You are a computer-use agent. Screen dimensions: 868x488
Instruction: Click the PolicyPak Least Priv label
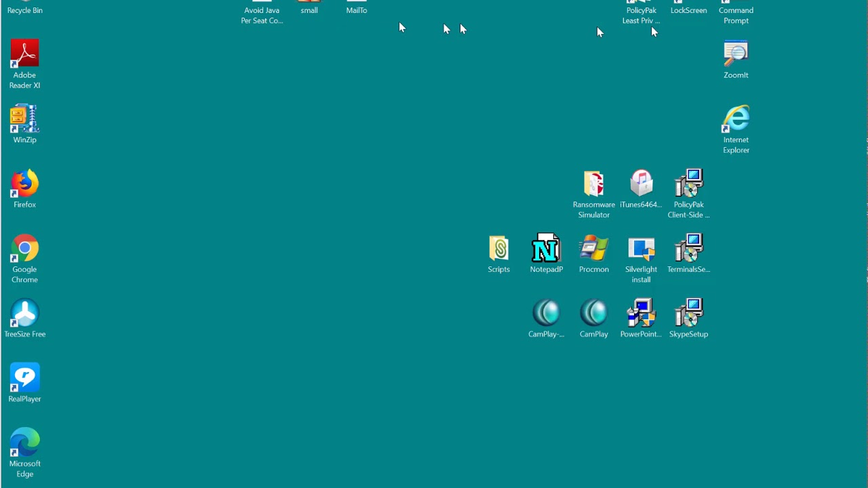641,16
